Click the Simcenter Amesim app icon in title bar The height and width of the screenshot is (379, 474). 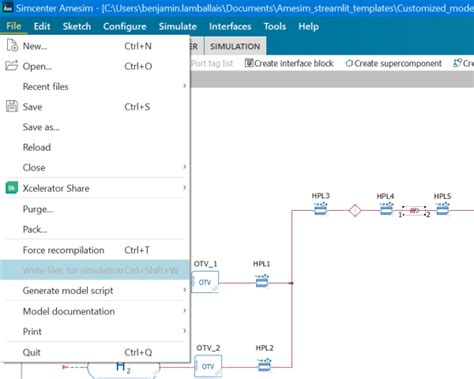coord(7,7)
